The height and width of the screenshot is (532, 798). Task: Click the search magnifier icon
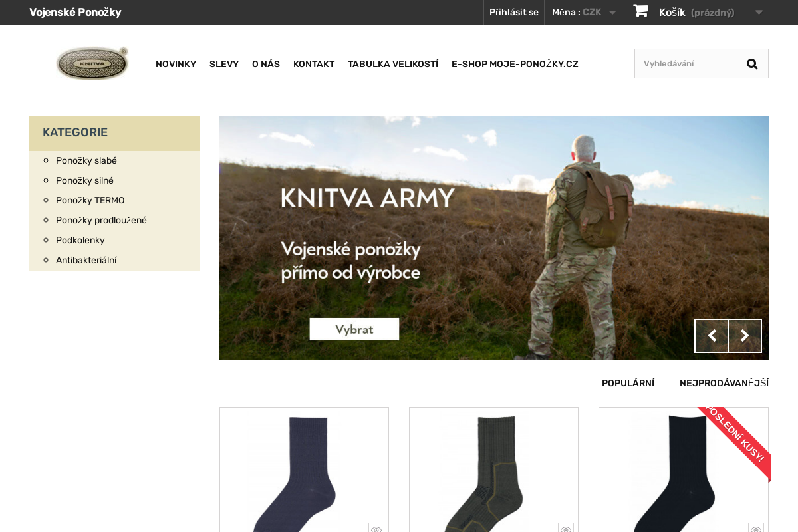point(752,64)
